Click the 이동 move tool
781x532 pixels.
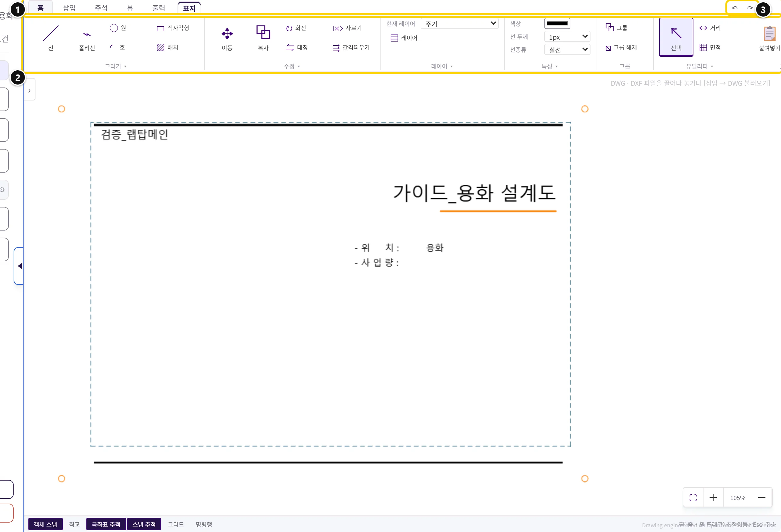[227, 38]
